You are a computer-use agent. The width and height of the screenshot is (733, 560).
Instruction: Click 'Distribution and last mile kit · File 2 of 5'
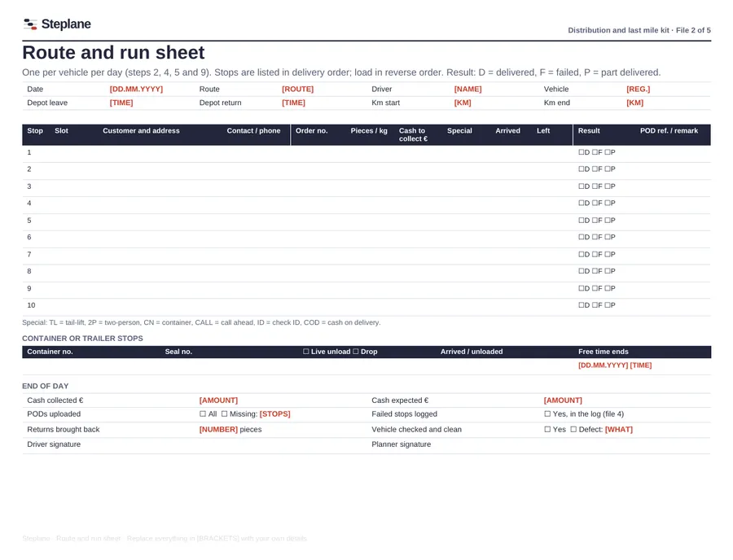pyautogui.click(x=639, y=30)
